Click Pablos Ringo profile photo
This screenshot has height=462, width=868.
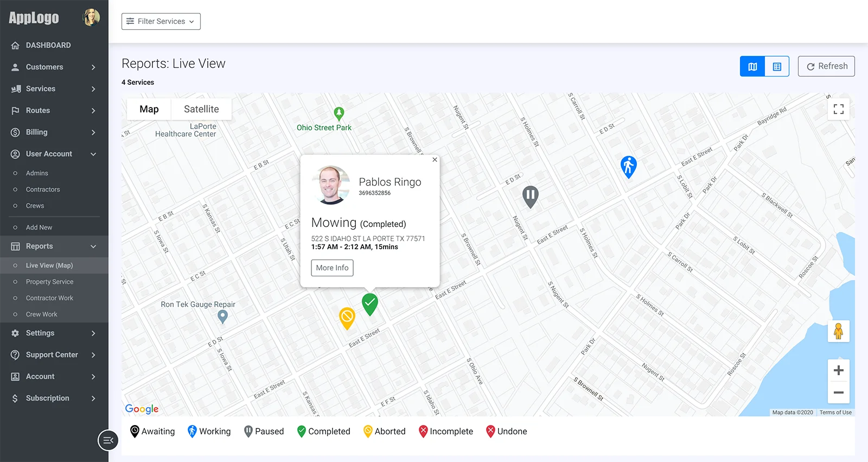point(331,185)
